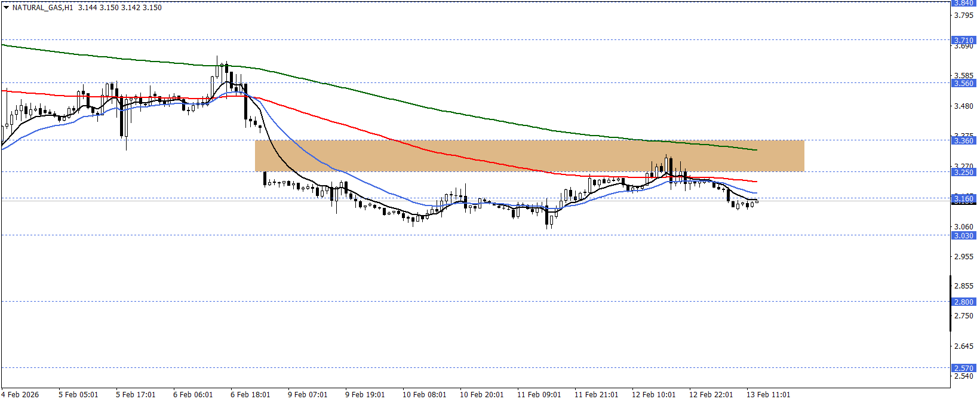Click the 3.840 level label at top
The image size is (980, 402).
963,3
